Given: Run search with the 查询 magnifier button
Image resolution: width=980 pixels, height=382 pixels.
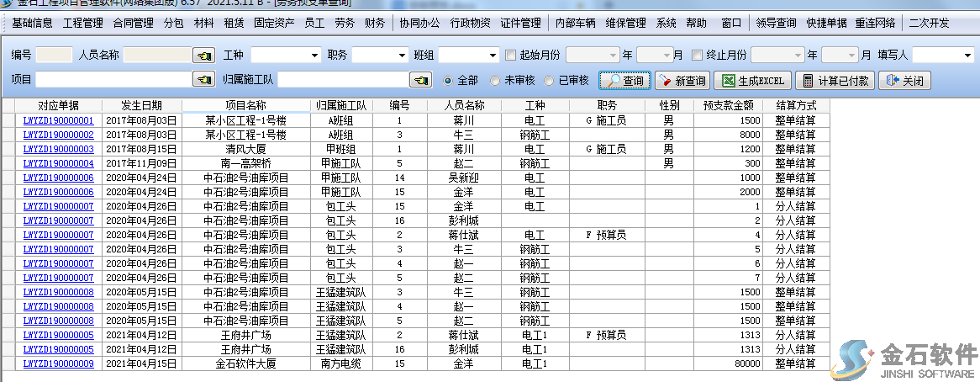Looking at the screenshot, I should (625, 81).
